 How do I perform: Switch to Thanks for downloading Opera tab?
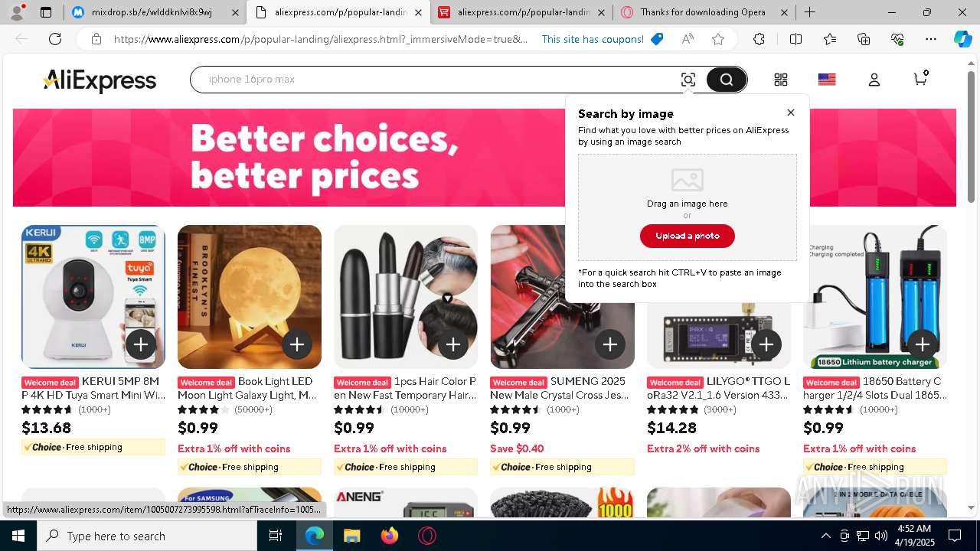pyautogui.click(x=704, y=12)
